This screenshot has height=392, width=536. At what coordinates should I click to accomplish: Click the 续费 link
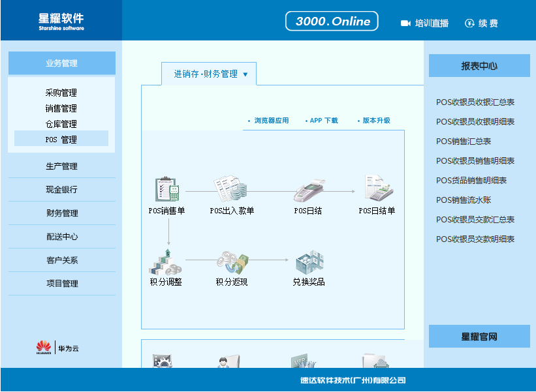488,23
